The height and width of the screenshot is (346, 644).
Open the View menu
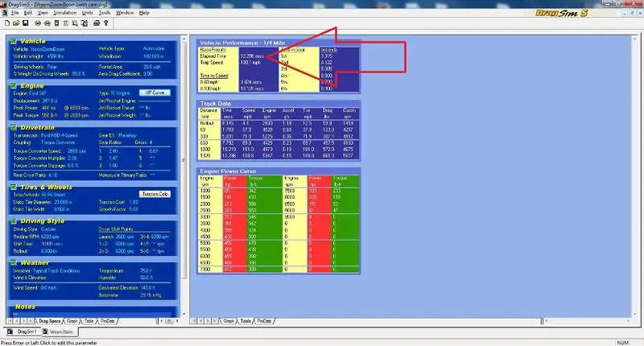(x=43, y=13)
